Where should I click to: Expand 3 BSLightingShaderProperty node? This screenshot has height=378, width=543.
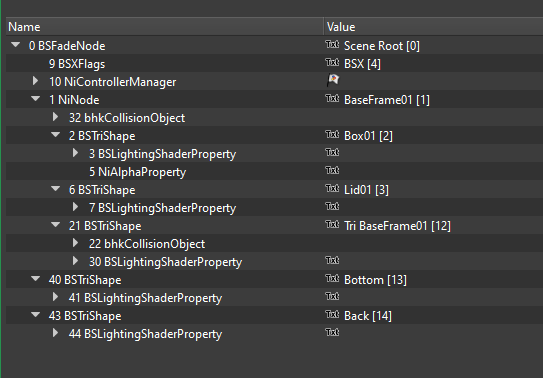tap(75, 153)
